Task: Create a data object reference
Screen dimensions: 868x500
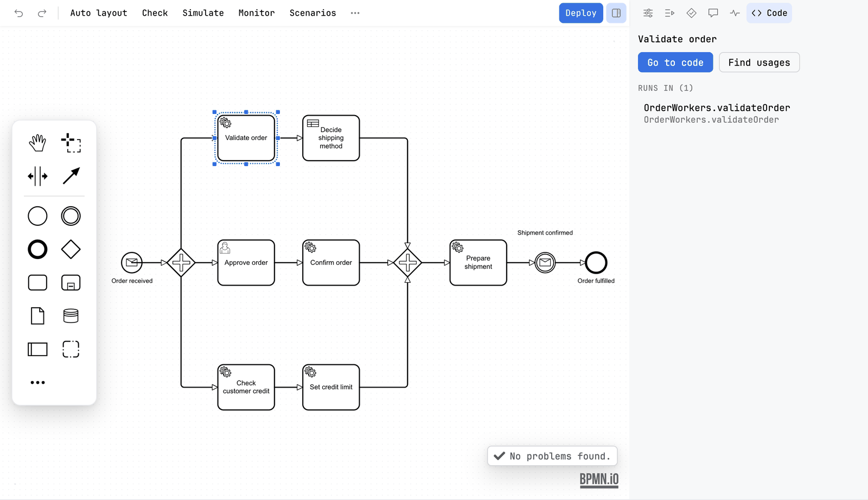Action: coord(37,316)
